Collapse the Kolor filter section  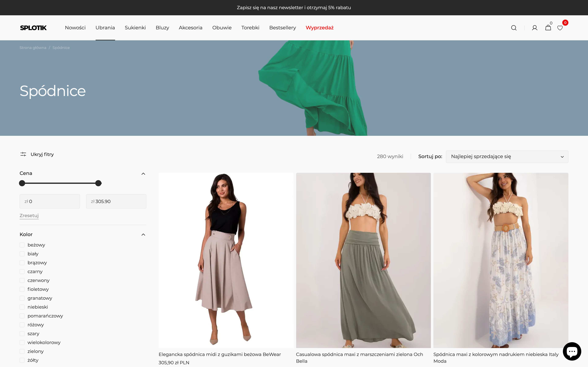(143, 234)
